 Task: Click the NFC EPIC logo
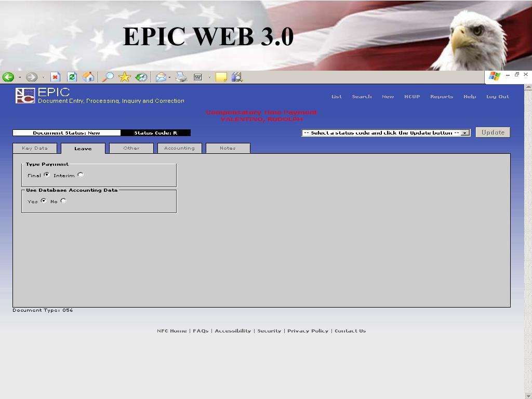[x=25, y=96]
